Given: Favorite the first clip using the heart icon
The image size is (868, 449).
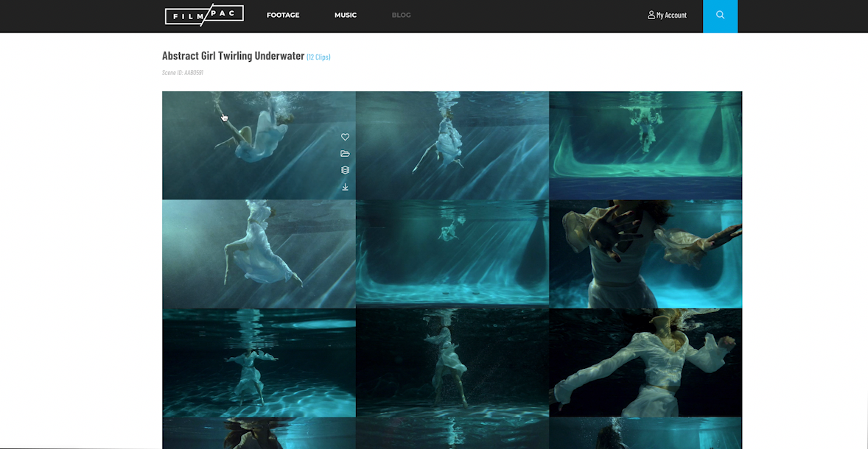Looking at the screenshot, I should [x=345, y=136].
